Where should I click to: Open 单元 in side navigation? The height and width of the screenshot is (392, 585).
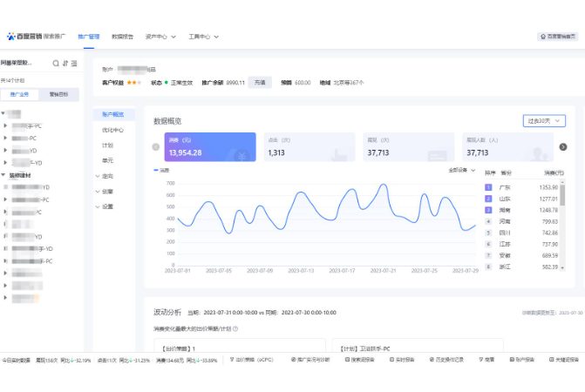(107, 160)
